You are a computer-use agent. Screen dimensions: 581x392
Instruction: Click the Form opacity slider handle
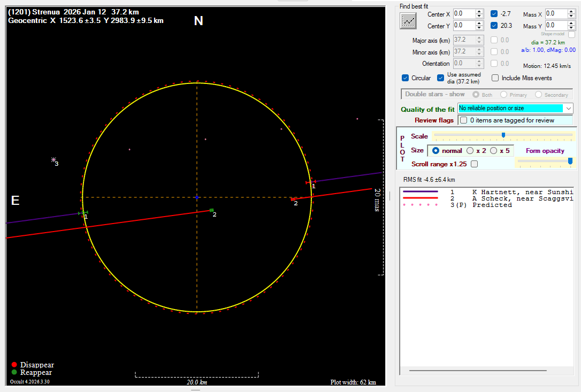(x=570, y=161)
